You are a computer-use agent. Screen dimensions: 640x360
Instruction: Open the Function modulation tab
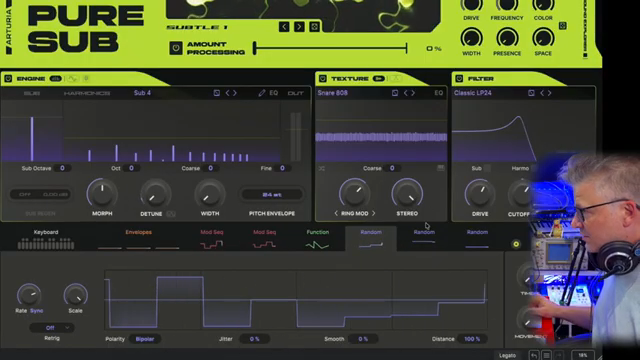[x=318, y=239]
